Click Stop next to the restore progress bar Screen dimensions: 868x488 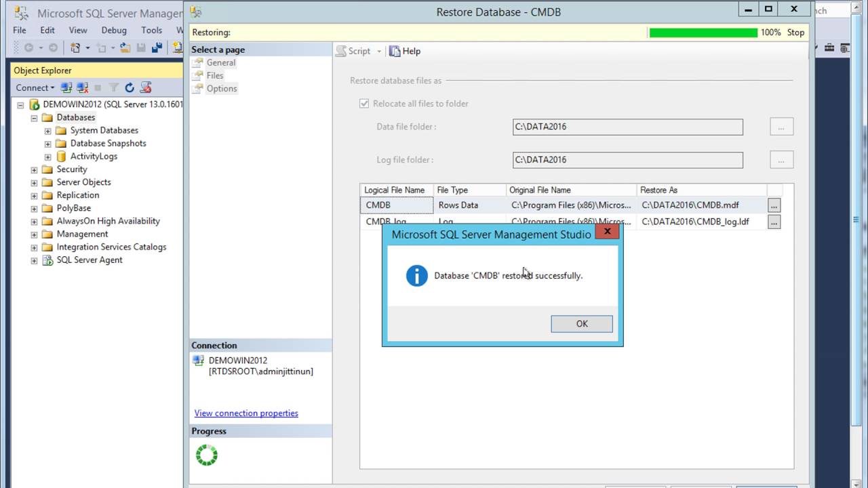795,33
